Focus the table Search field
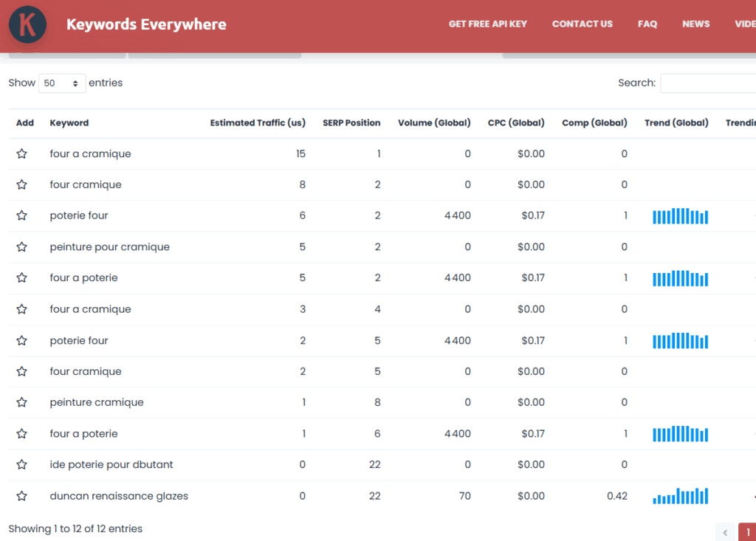 (708, 83)
